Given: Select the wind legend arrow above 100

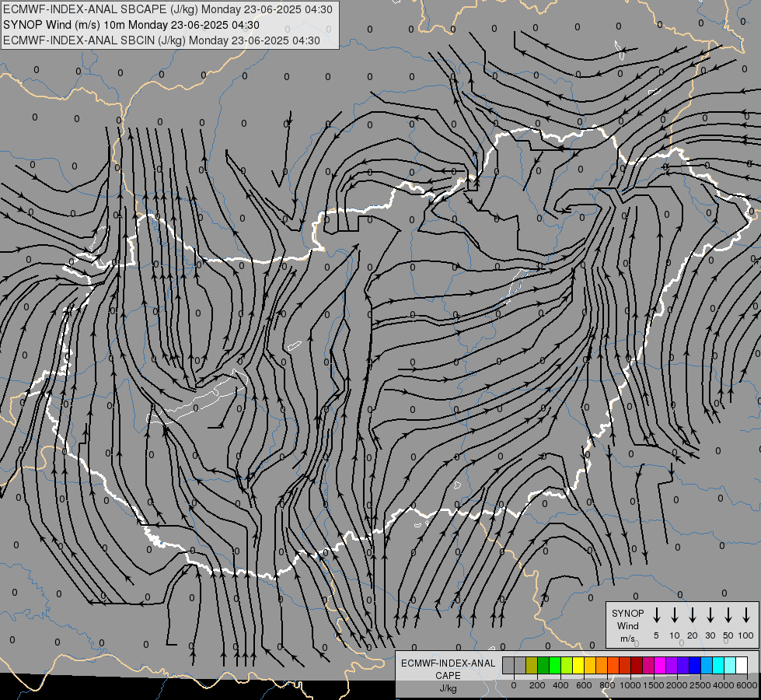Looking at the screenshot, I should [x=746, y=615].
